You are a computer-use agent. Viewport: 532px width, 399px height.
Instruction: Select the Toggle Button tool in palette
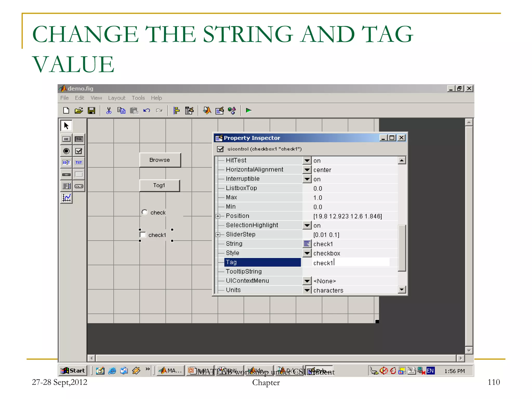79,139
